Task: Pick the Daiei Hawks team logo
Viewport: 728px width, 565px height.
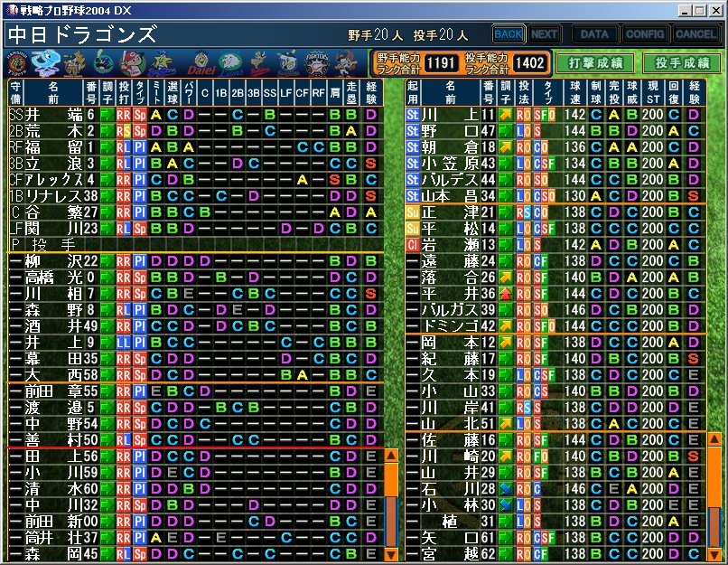Action: click(200, 63)
